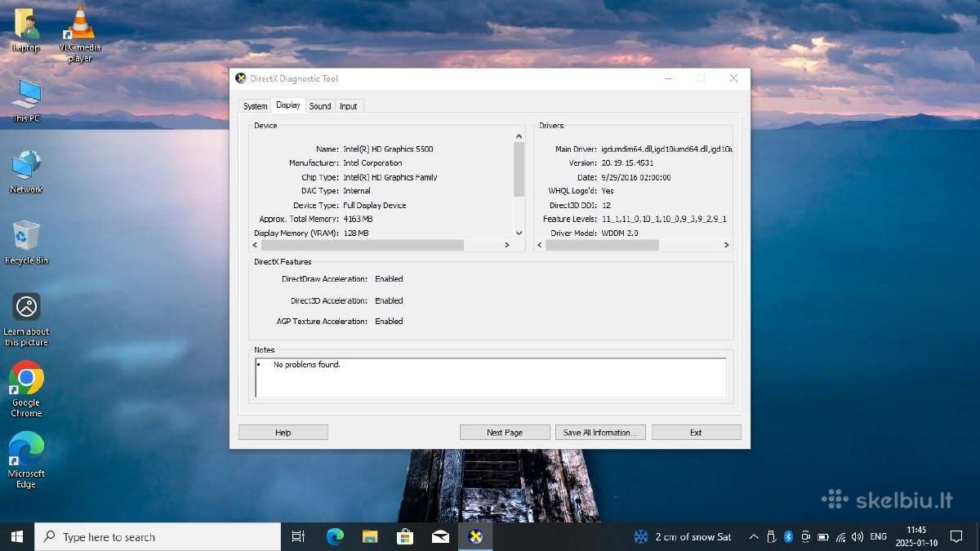This screenshot has width=980, height=551.
Task: Select the '4163 MB' total memory value
Action: pyautogui.click(x=358, y=220)
